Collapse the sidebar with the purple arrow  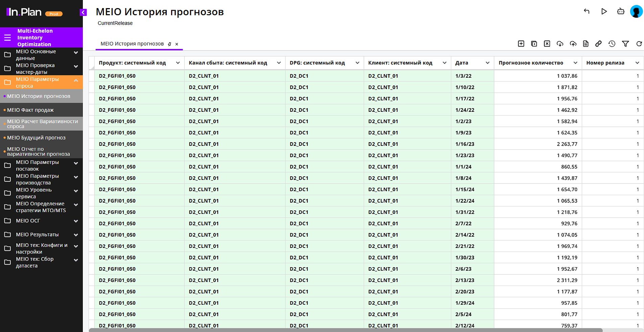pyautogui.click(x=83, y=12)
